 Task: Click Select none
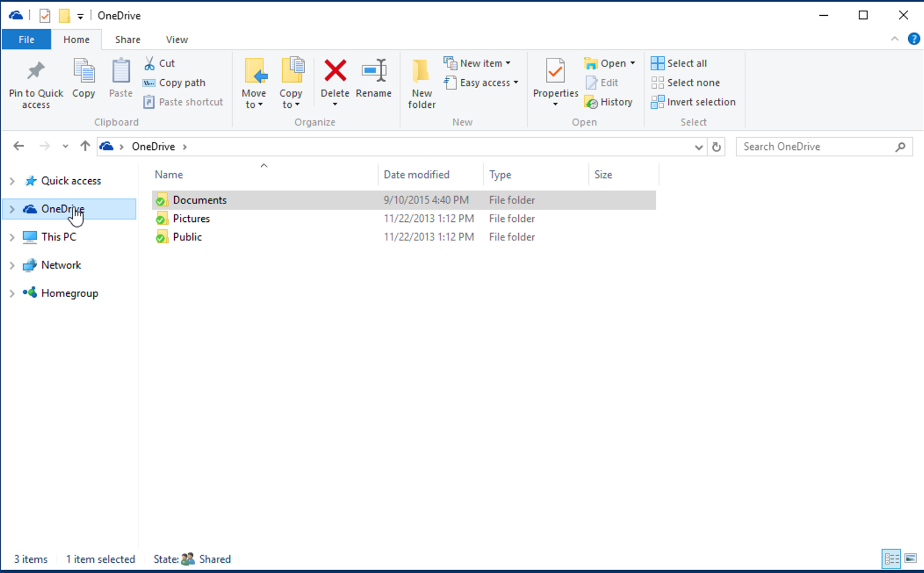(x=685, y=83)
